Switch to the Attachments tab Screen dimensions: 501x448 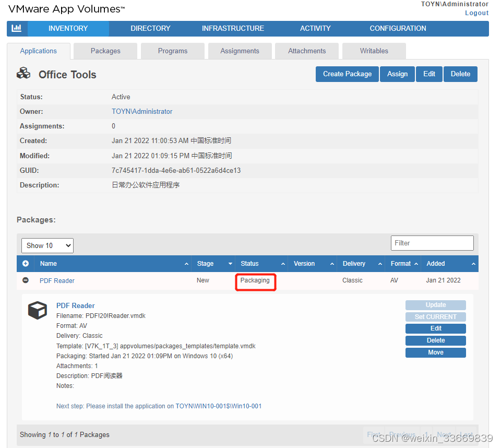307,51
